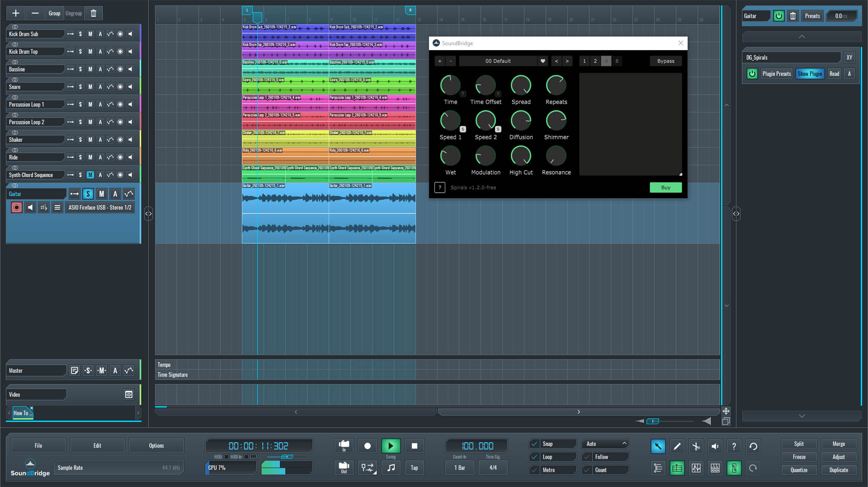Expand the effects rack down chevron
The image size is (868, 487).
point(802,416)
